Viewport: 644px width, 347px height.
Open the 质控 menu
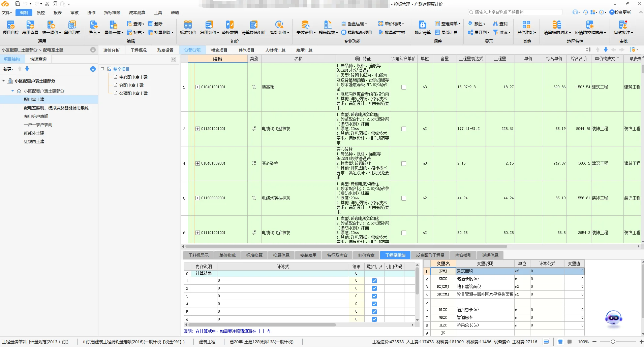coord(41,12)
